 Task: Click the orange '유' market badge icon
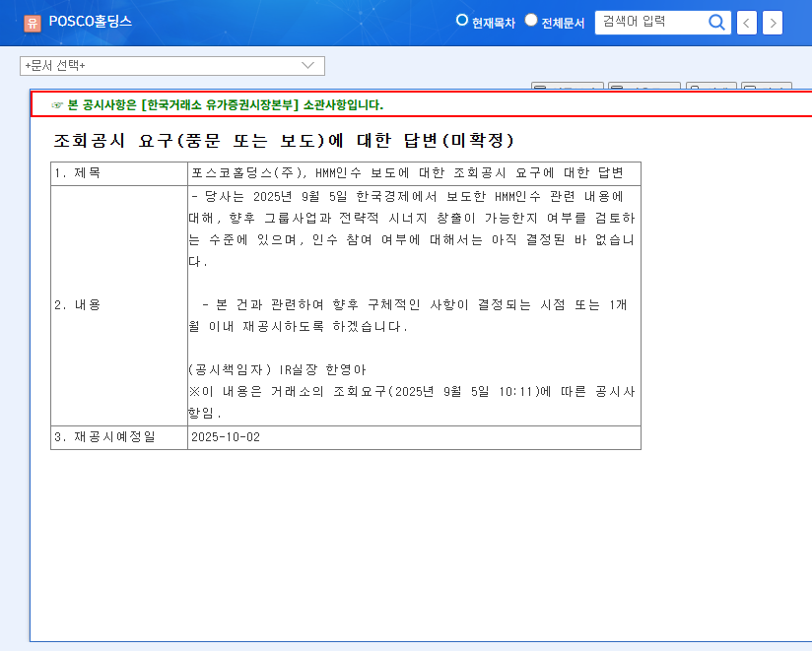[33, 23]
